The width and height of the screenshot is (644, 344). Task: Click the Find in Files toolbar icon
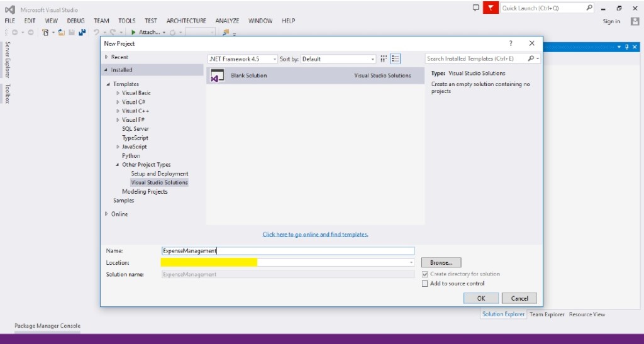tap(226, 32)
